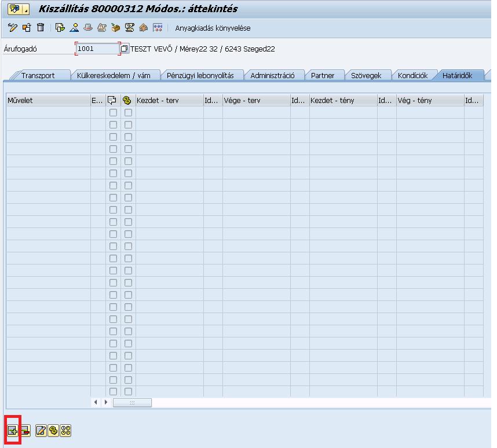This screenshot has height=448, width=497.
Task: Open the Pénzügyi lebonyolítás tab
Action: coord(200,75)
